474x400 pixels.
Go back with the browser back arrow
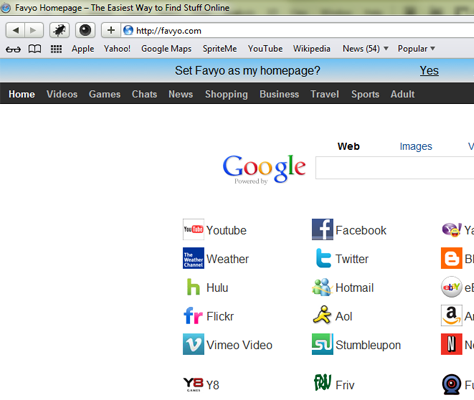coord(15,31)
